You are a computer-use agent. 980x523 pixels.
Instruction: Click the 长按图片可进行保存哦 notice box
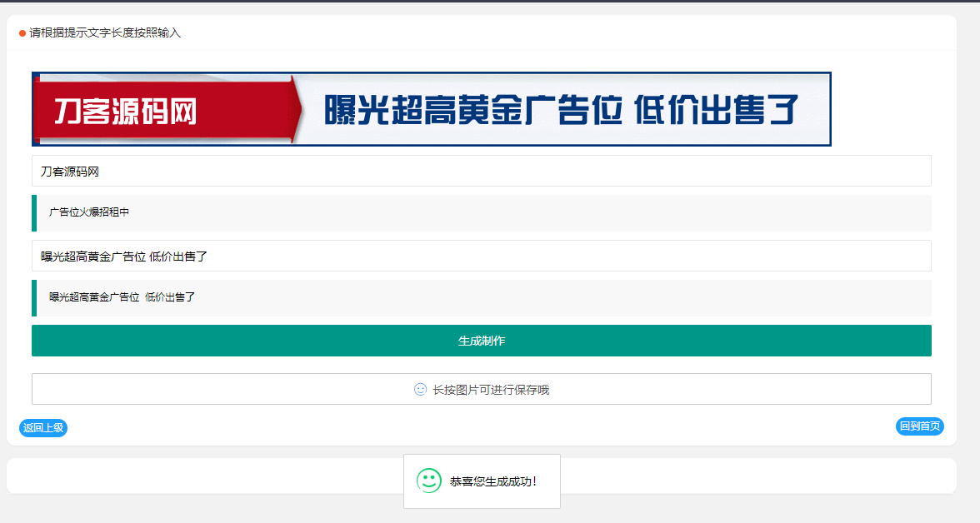coord(482,389)
